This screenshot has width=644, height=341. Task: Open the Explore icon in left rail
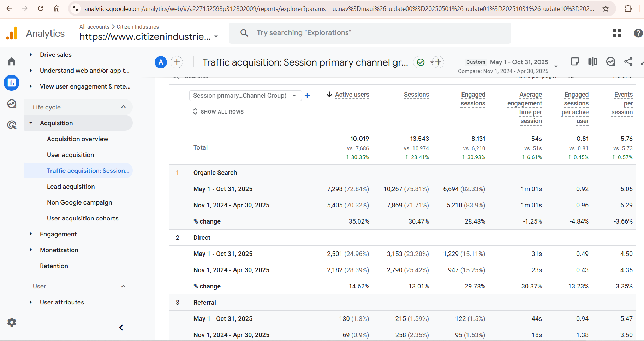12,104
